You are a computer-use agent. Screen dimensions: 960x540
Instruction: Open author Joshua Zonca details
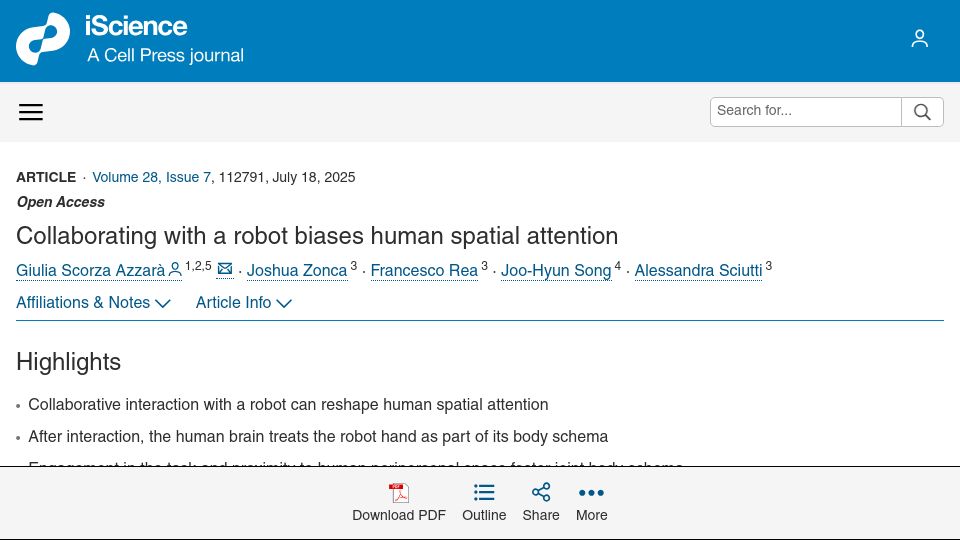(297, 271)
